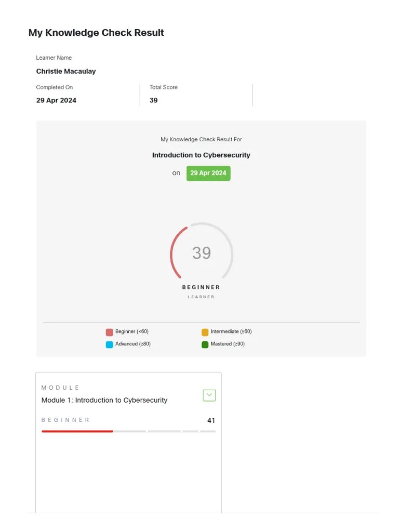
Task: Click the Module 1 red progress bar
Action: (77, 431)
